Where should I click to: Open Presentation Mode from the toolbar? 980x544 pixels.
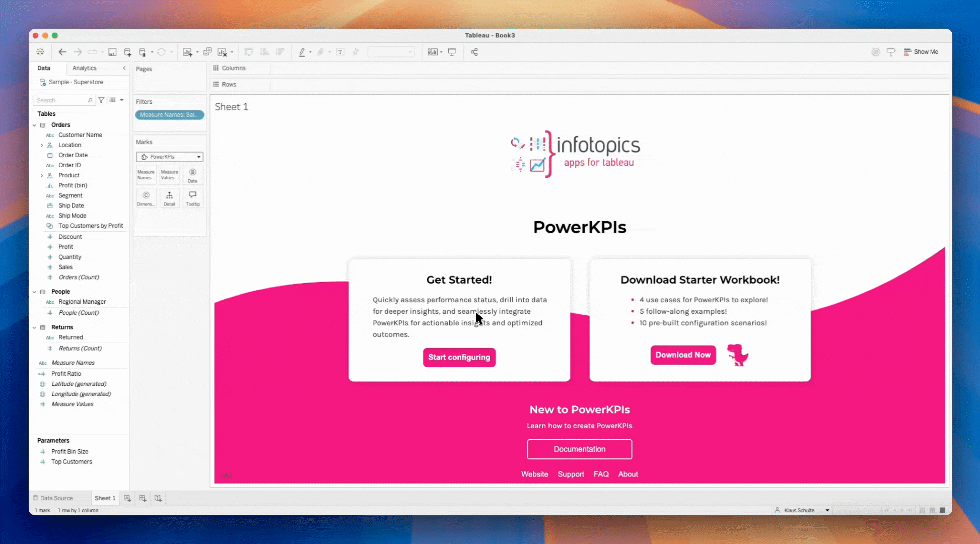[452, 52]
